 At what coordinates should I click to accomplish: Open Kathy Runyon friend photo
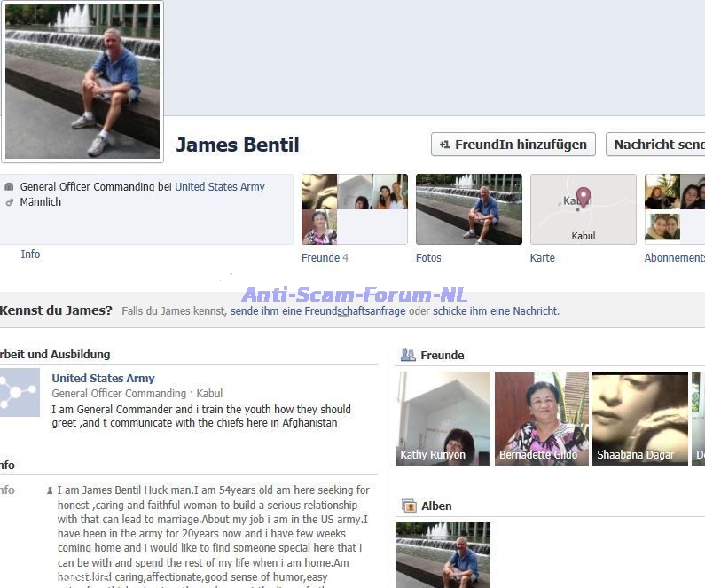(x=443, y=418)
